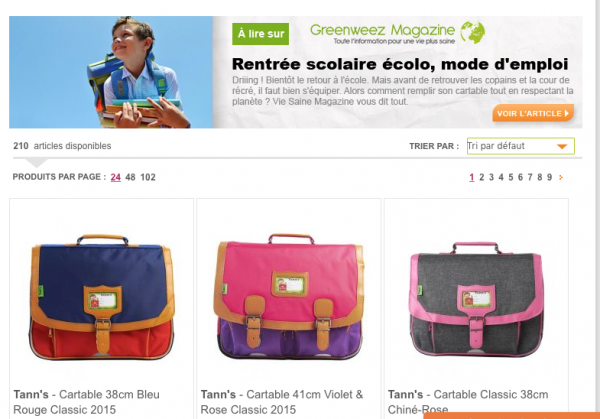Click the next page orange arrow
The height and width of the screenshot is (419, 600).
(561, 177)
